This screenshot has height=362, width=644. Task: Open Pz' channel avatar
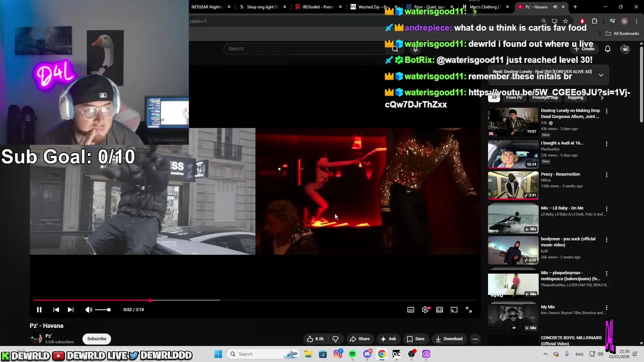point(36,339)
